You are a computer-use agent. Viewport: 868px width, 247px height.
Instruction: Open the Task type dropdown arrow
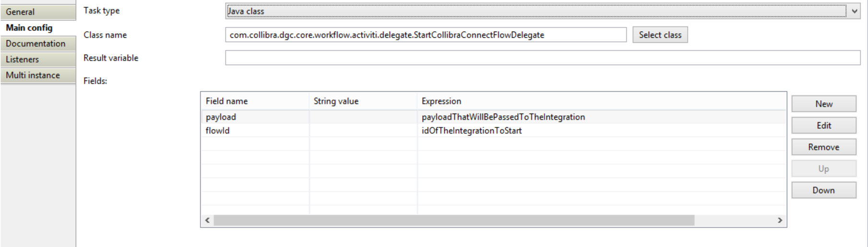pos(854,11)
